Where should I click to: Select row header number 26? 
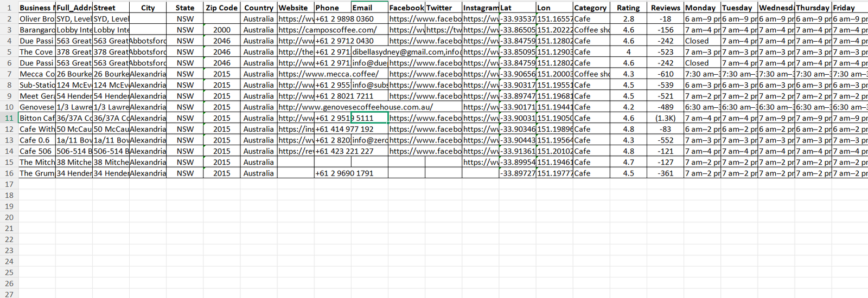pos(9,283)
